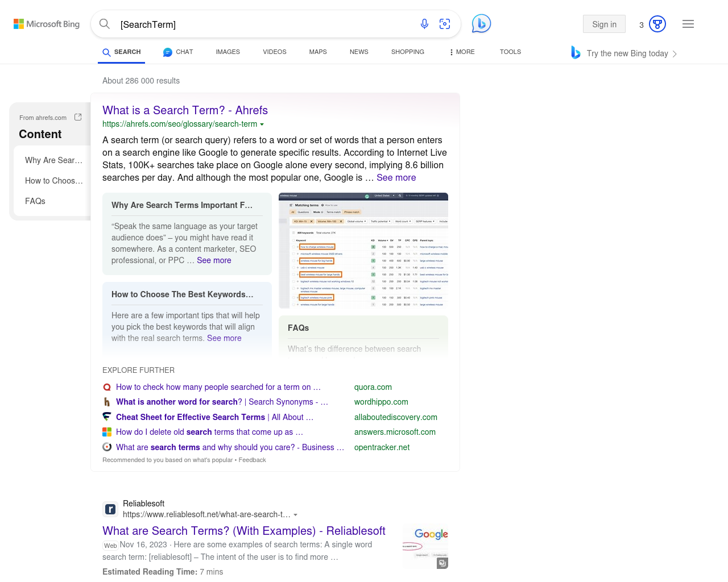Viewport: 728px width, 582px height.
Task: Select 'Why Are Sear…' in Content sidebar
Action: point(54,160)
